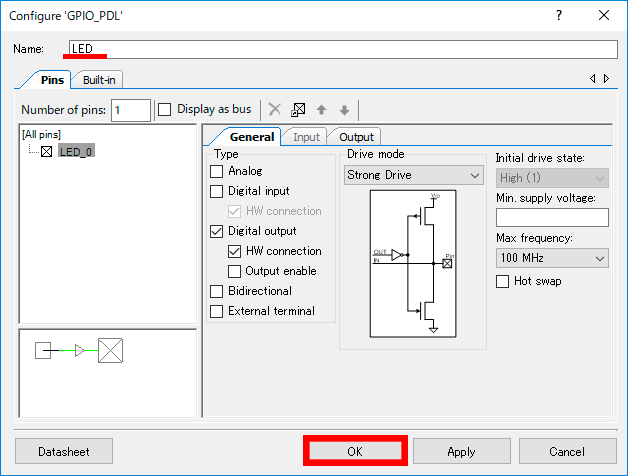This screenshot has width=628, height=476.
Task: Click the move pin up arrow
Action: point(321,109)
